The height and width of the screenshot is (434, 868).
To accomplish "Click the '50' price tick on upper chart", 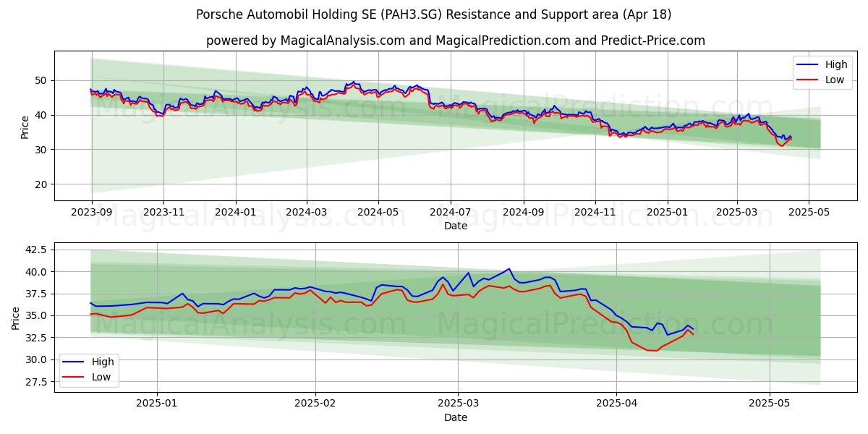I will coord(41,80).
